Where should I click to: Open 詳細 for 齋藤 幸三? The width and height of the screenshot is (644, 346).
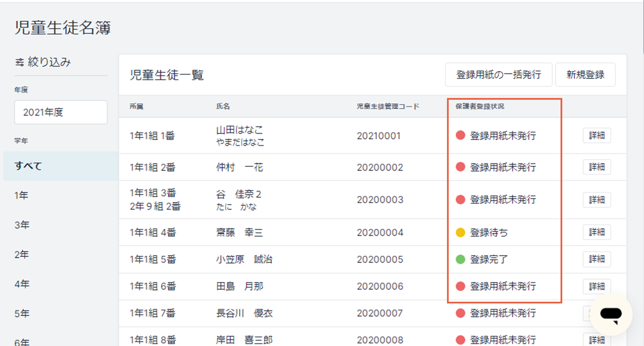[597, 233]
